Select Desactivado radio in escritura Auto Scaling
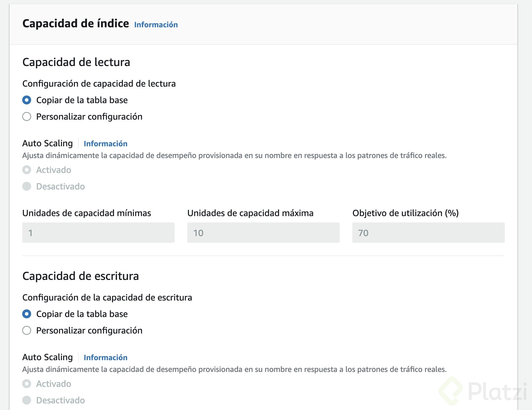The height and width of the screenshot is (410, 532). tap(27, 400)
